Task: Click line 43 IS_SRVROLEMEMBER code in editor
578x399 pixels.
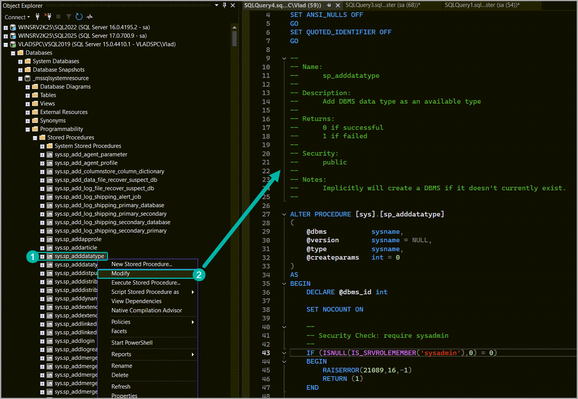Action: [x=383, y=353]
